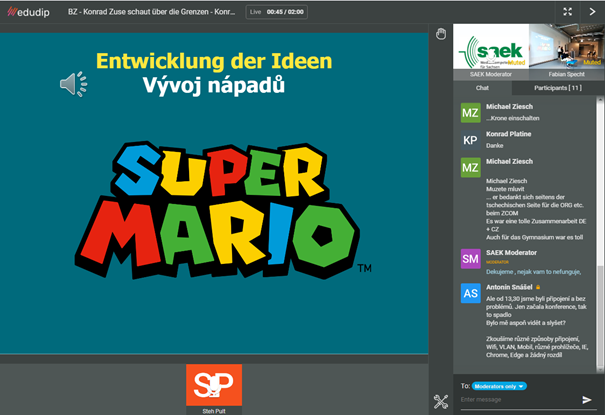The image size is (605, 415).
Task: Click webinar title BZ - Konrad Zuse
Action: click(152, 12)
